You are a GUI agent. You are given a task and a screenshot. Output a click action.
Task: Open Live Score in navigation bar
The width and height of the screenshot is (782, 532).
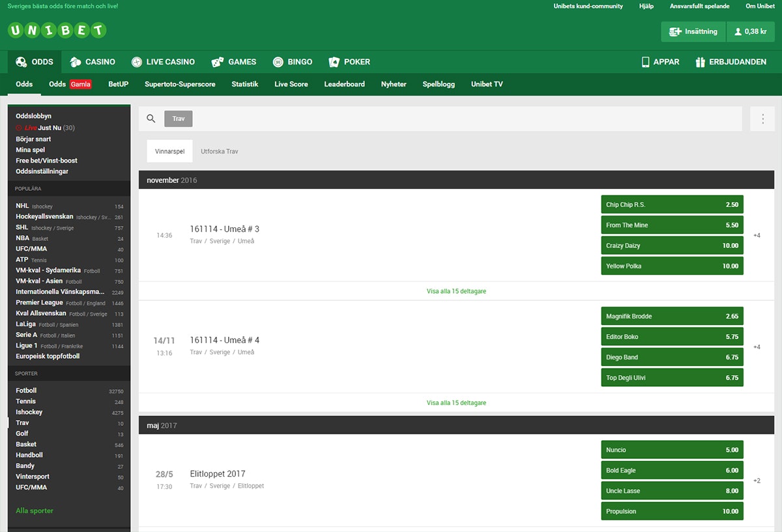tap(291, 84)
